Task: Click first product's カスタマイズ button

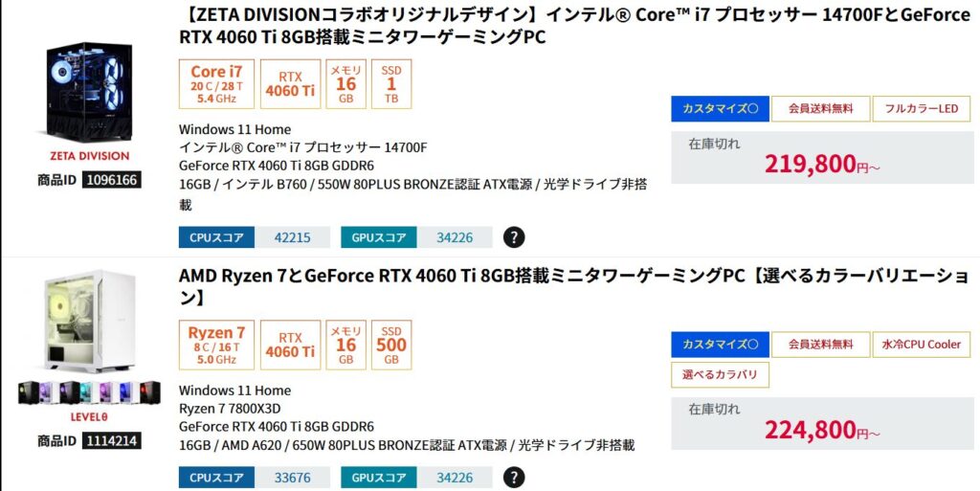Action: pos(720,109)
